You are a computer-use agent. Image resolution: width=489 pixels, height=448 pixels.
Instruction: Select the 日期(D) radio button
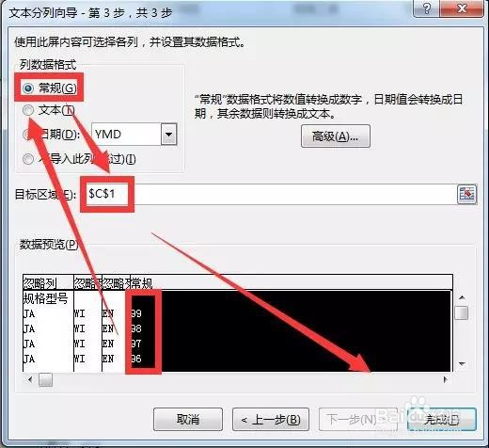pyautogui.click(x=27, y=135)
